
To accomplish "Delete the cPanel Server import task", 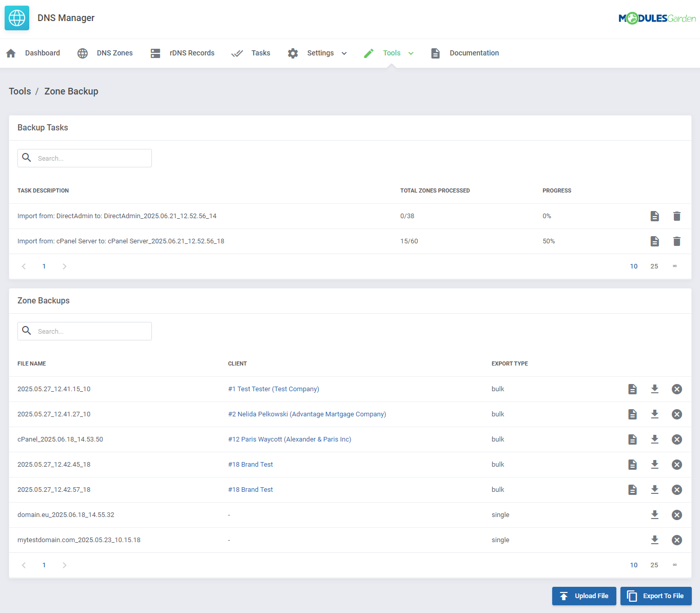I will coord(677,241).
